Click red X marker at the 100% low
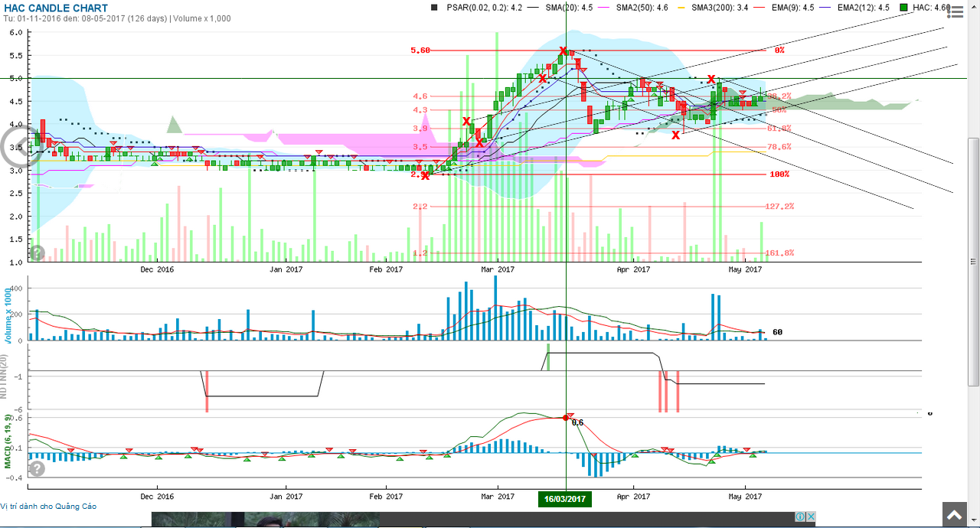The width and height of the screenshot is (980, 528). click(425, 175)
